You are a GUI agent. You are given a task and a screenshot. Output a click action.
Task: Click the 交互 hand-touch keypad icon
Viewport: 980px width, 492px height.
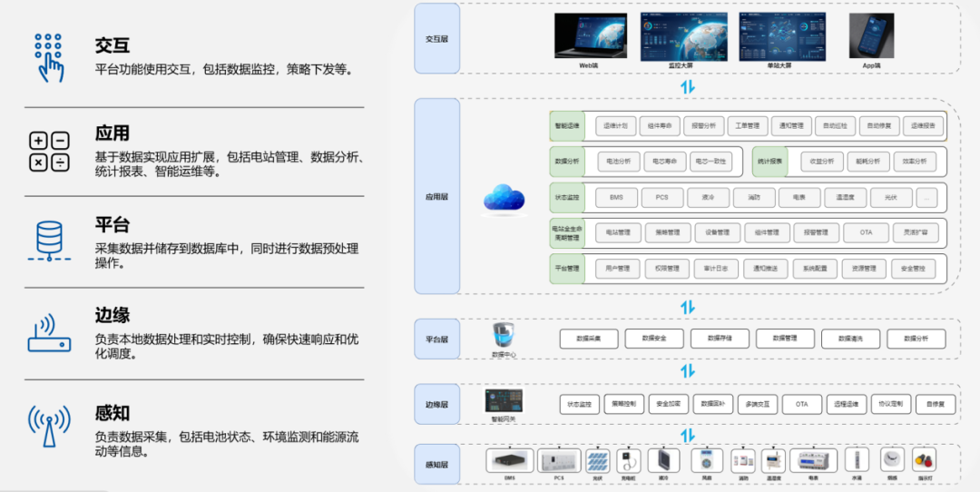pyautogui.click(x=49, y=58)
